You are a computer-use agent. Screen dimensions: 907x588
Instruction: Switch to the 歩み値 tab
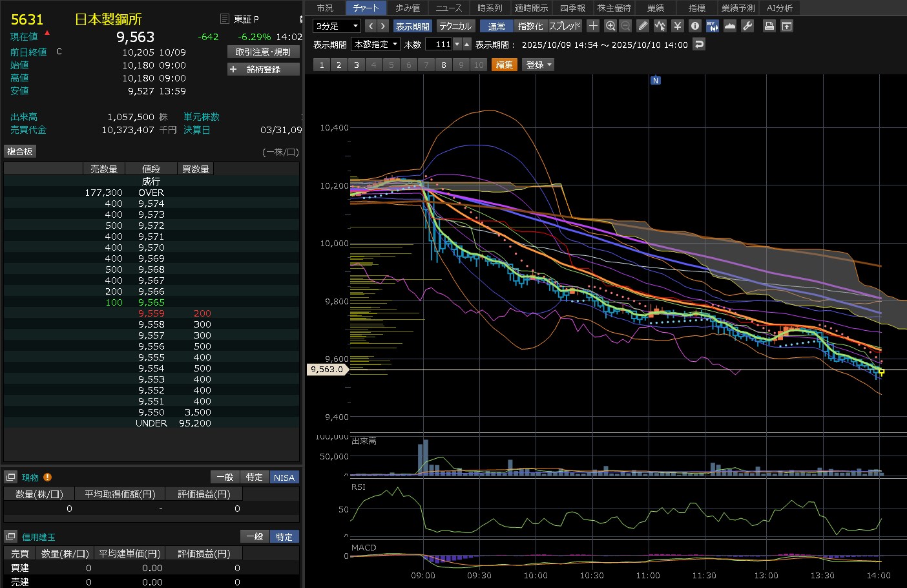coord(408,8)
